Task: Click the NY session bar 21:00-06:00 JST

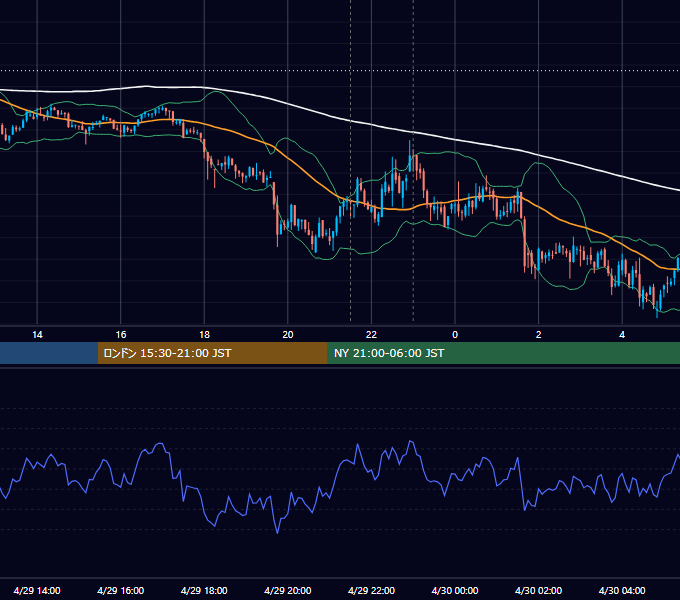Action: click(x=503, y=353)
